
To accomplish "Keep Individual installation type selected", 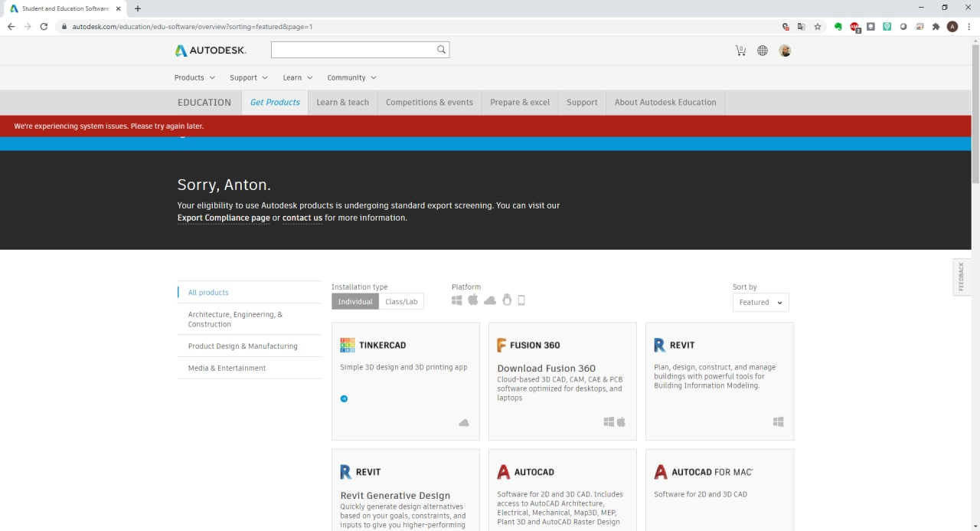I will (354, 301).
